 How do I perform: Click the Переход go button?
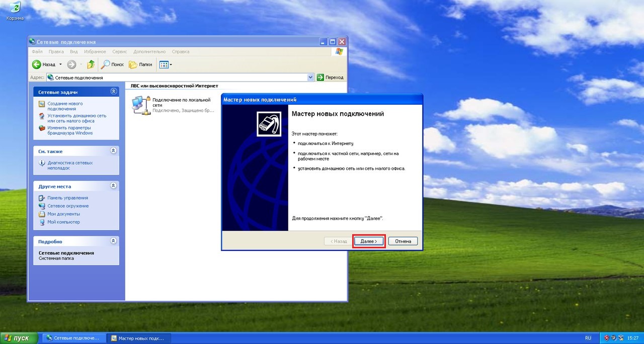click(331, 78)
